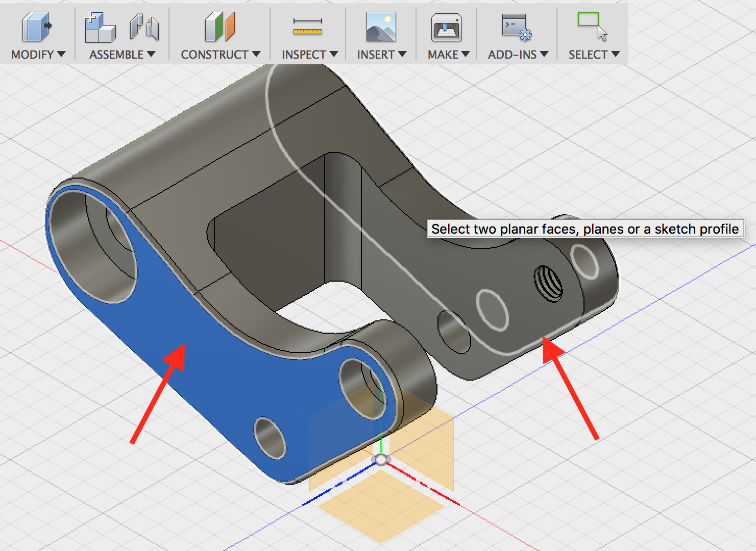Click the MAKE toolbar label

(443, 54)
